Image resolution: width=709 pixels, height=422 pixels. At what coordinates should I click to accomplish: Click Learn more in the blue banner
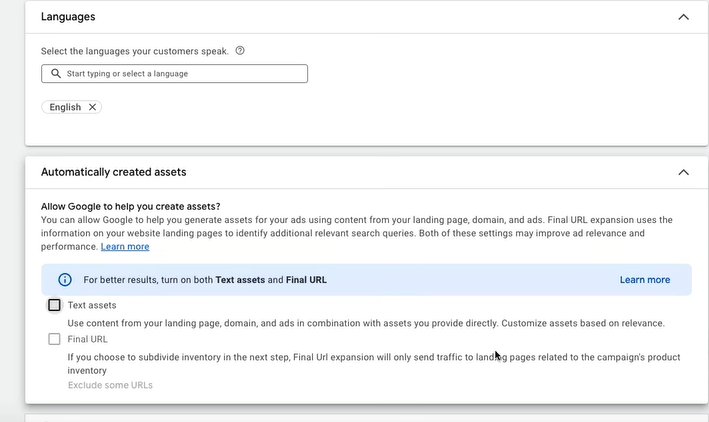[644, 280]
